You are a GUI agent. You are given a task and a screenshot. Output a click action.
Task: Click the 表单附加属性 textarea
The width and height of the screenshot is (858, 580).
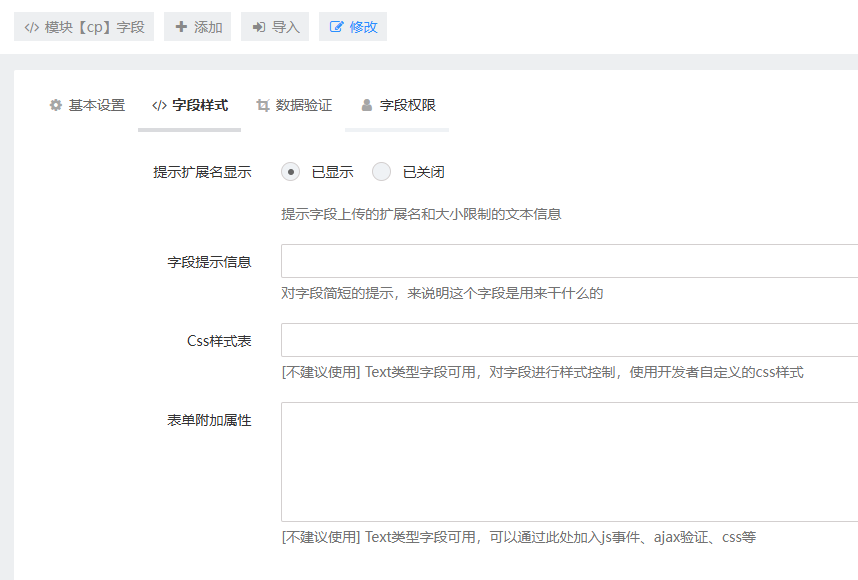(568, 461)
